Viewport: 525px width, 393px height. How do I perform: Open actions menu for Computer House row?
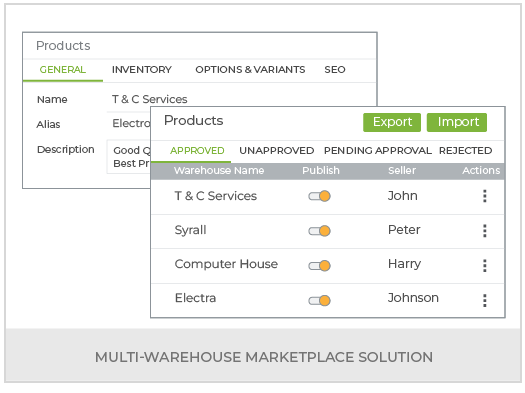coord(484,266)
